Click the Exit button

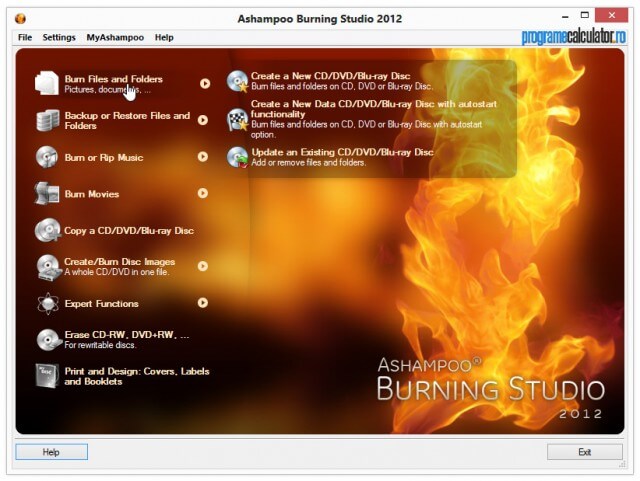click(584, 452)
